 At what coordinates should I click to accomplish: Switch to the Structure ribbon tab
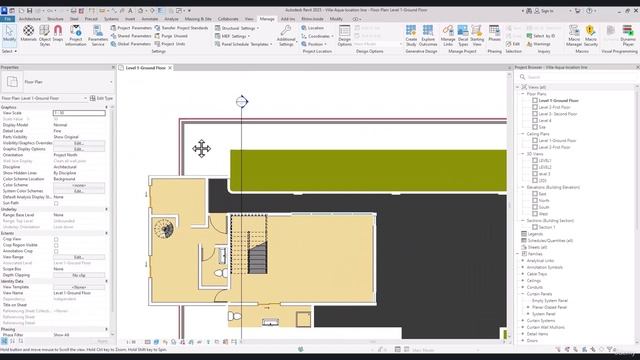click(x=55, y=19)
